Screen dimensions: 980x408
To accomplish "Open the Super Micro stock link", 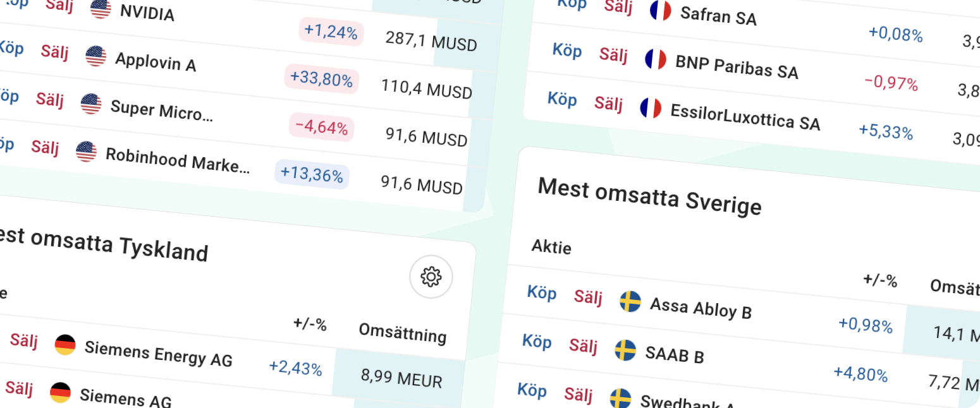I will tap(162, 111).
